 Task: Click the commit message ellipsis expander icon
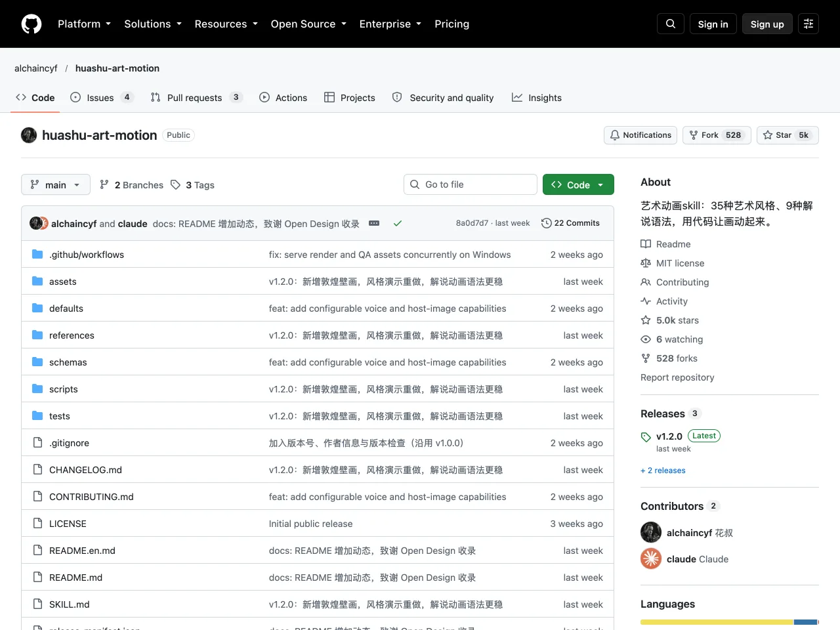pos(374,223)
